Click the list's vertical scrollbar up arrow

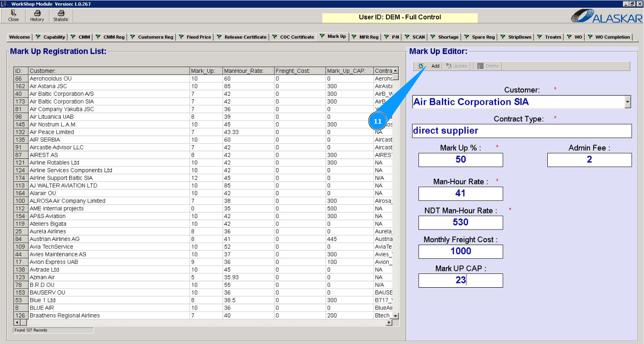tap(396, 71)
